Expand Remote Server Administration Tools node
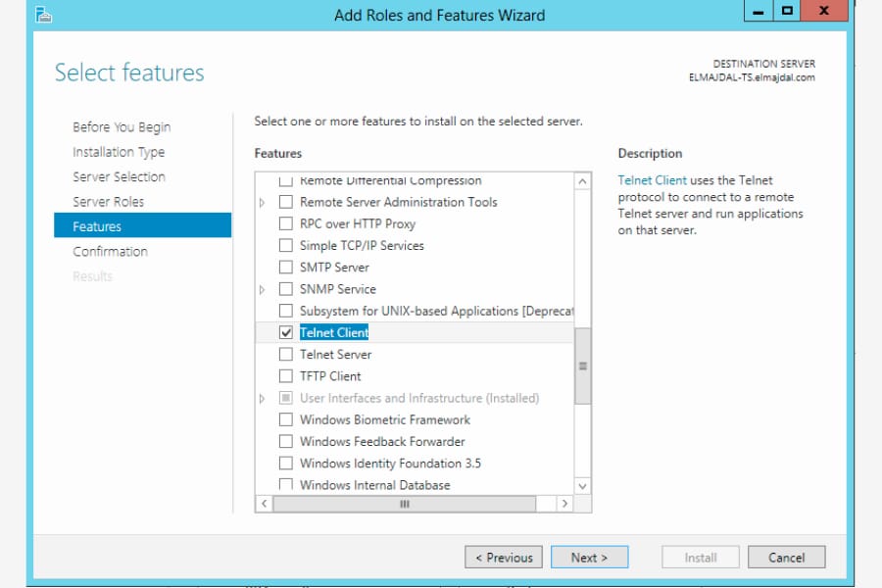The image size is (882, 588). pos(262,203)
